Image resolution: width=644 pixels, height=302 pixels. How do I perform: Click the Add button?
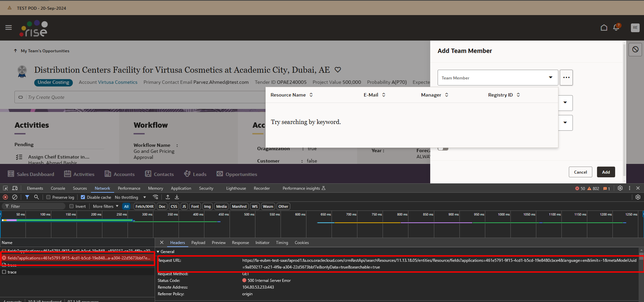pyautogui.click(x=606, y=172)
